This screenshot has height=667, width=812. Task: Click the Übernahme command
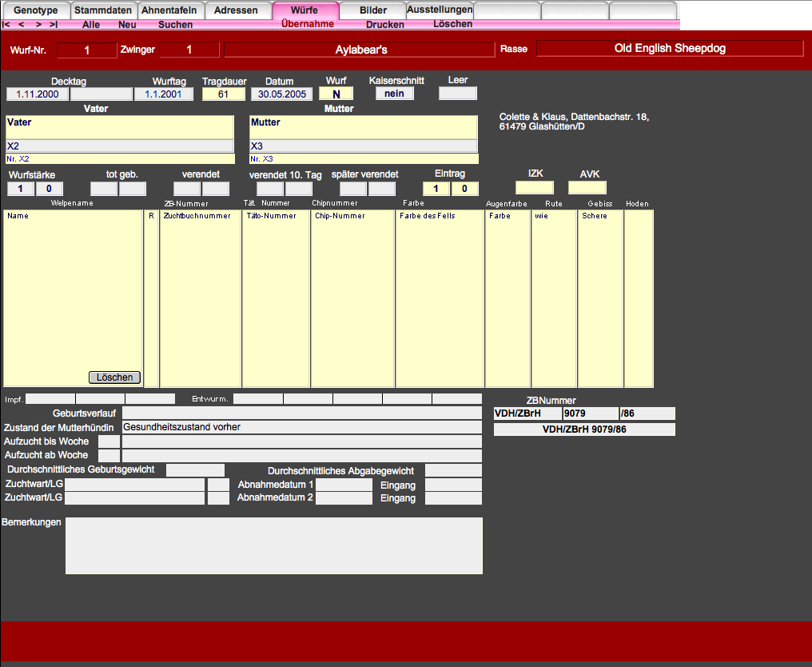[308, 24]
